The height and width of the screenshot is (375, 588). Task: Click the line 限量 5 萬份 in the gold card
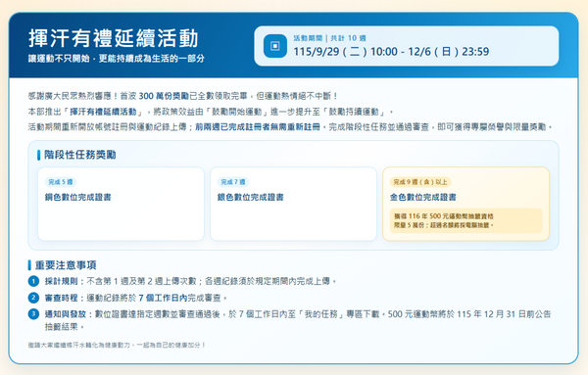pyautogui.click(x=444, y=225)
